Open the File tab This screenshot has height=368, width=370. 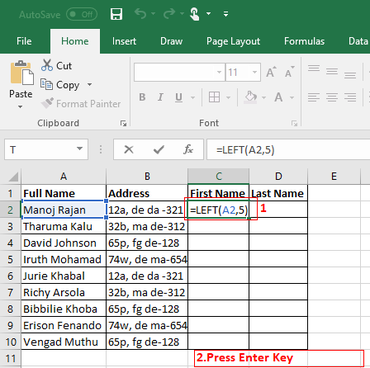(x=24, y=41)
